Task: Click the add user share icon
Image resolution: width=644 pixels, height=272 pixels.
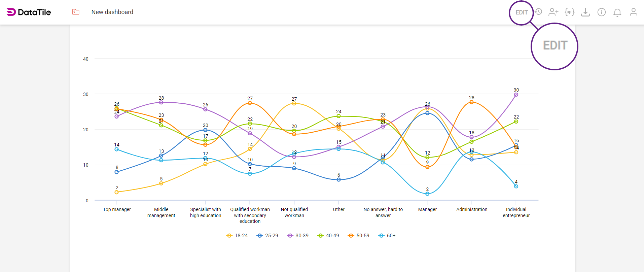Action: (x=553, y=12)
